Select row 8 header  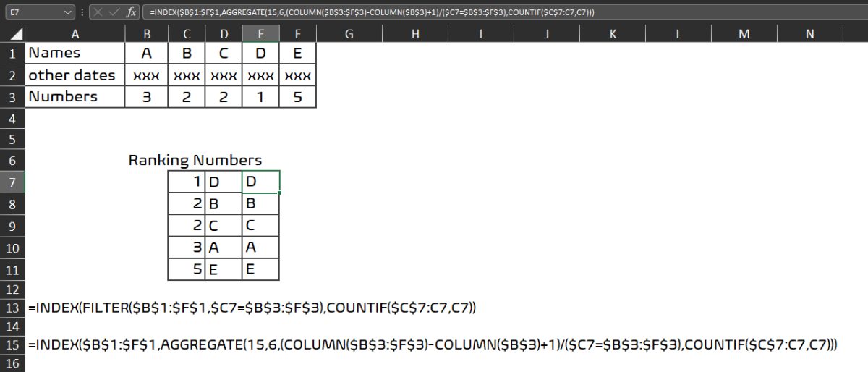coord(12,203)
